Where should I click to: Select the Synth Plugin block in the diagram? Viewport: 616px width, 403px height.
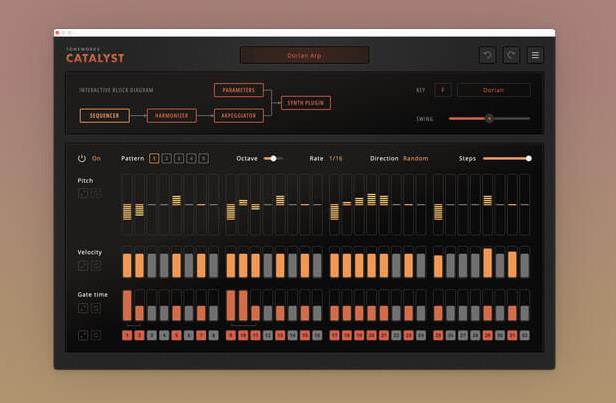(306, 103)
